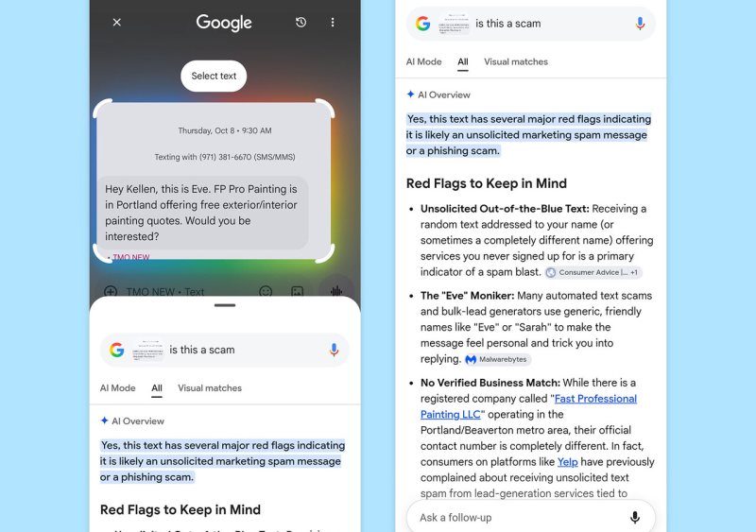
Task: Tap microphone in left search bar
Action: click(334, 350)
